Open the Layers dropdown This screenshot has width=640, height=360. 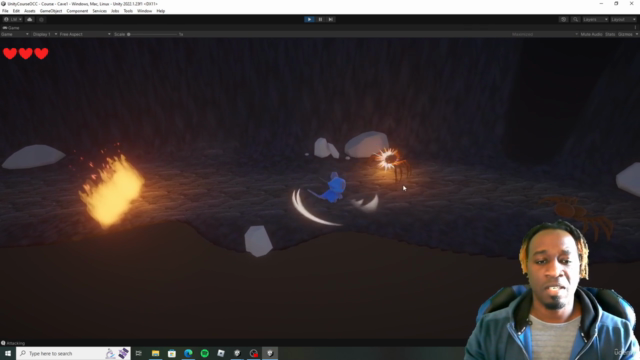click(595, 19)
